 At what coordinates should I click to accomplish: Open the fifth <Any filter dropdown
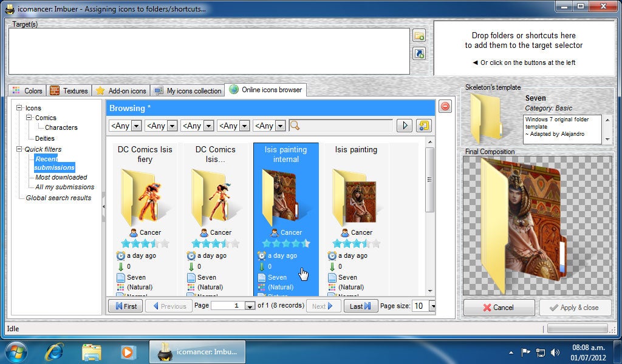tap(281, 126)
